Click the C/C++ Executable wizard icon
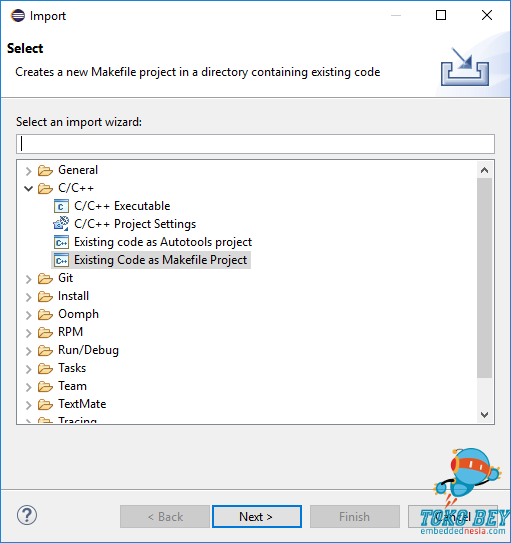Image resolution: width=511 pixels, height=543 pixels. coord(61,206)
